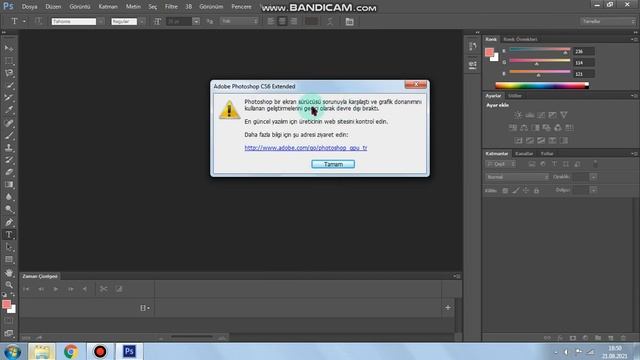Select the Lasso tool
Viewport: 640px width, 360px height.
(9, 73)
